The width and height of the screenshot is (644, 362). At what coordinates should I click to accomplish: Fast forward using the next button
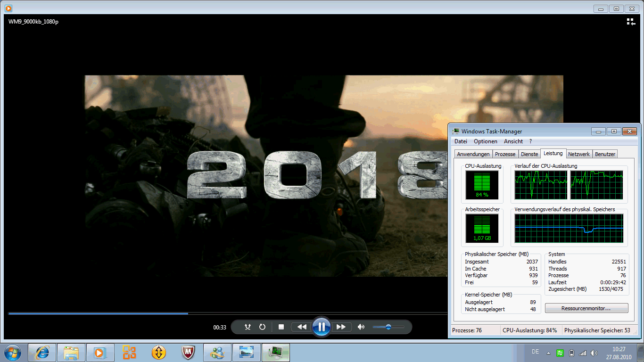(x=341, y=327)
